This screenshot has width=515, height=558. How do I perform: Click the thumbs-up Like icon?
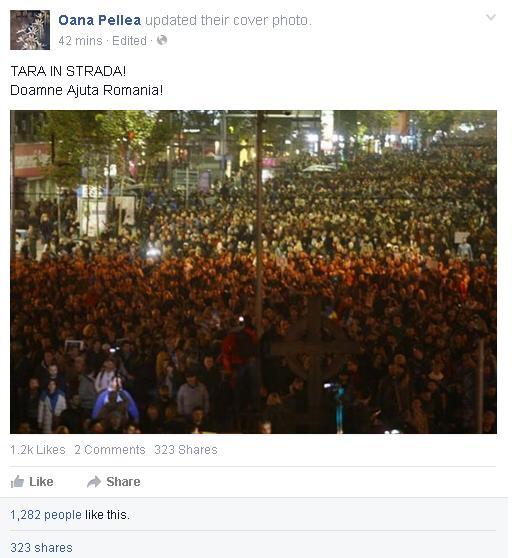tap(17, 482)
